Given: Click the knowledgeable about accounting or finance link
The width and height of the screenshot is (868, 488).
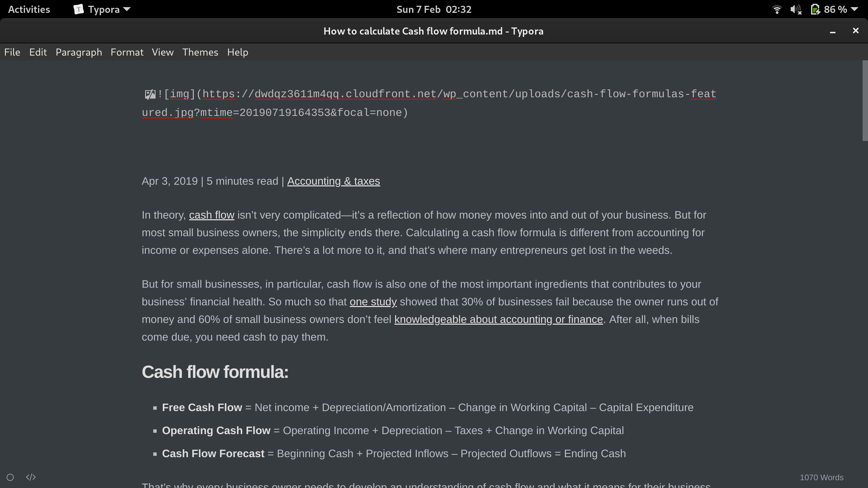Looking at the screenshot, I should coord(498,319).
